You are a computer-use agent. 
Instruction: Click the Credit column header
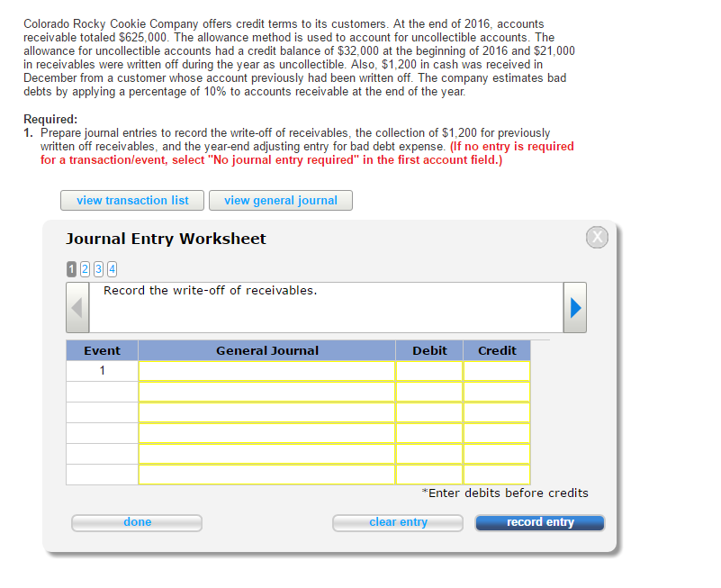pyautogui.click(x=497, y=350)
